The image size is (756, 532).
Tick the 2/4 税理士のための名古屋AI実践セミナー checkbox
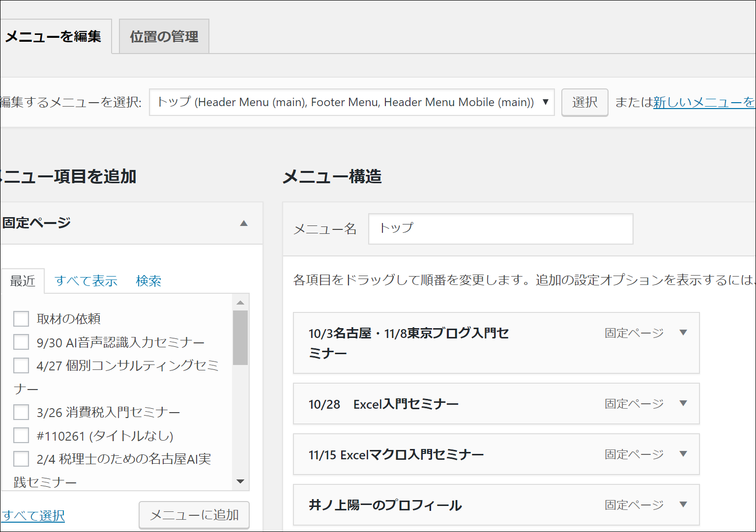(x=21, y=459)
